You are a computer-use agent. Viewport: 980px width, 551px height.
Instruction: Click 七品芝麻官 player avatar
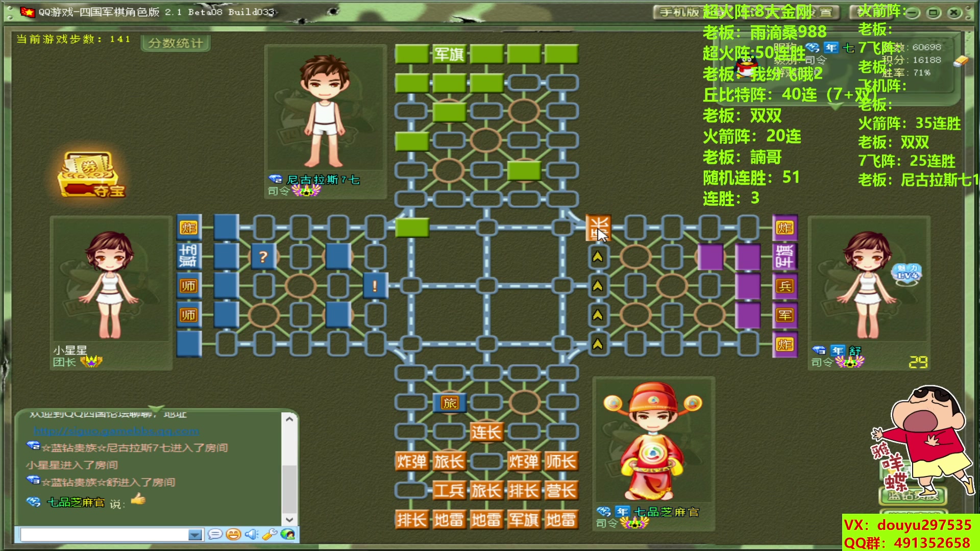(x=653, y=441)
